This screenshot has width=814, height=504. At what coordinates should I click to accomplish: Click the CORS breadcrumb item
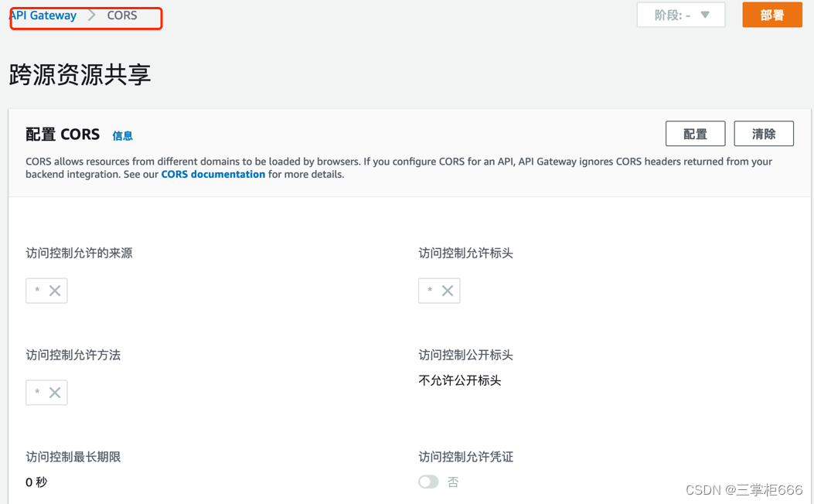pos(122,15)
